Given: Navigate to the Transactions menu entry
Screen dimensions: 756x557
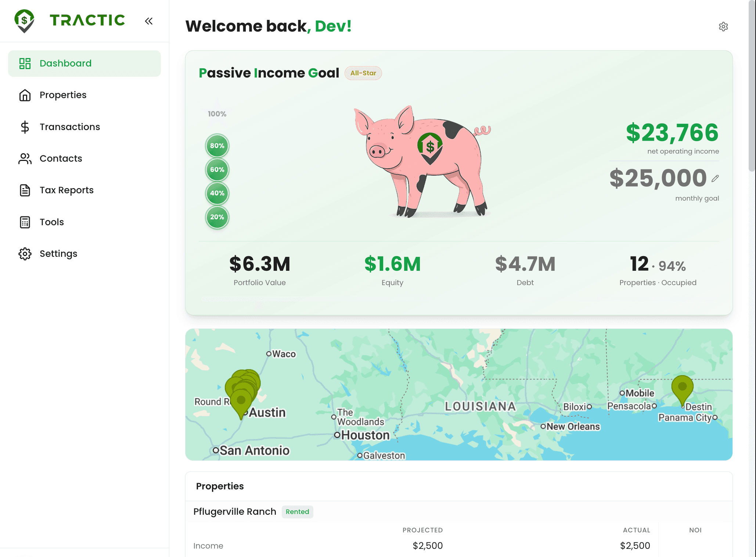Looking at the screenshot, I should coord(69,127).
